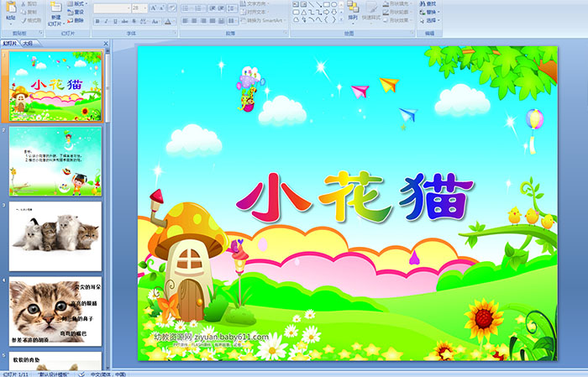
Task: Select the straight Line shape
Action: (311, 4)
